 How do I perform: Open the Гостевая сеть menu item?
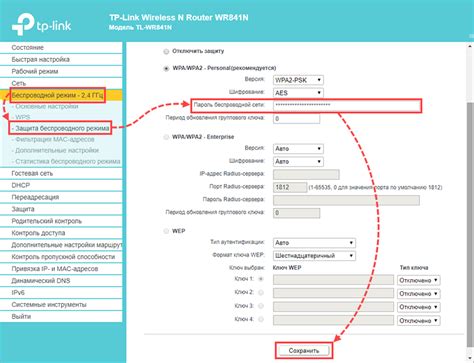coord(61,173)
